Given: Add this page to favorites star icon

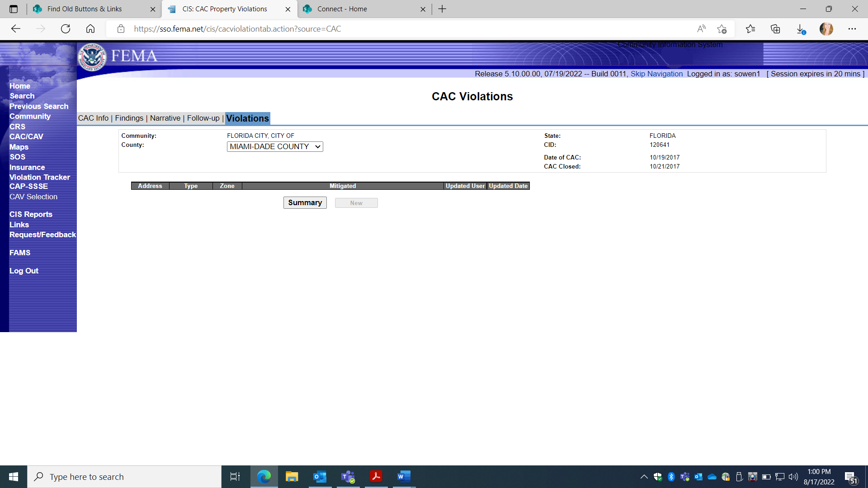Looking at the screenshot, I should pyautogui.click(x=722, y=29).
